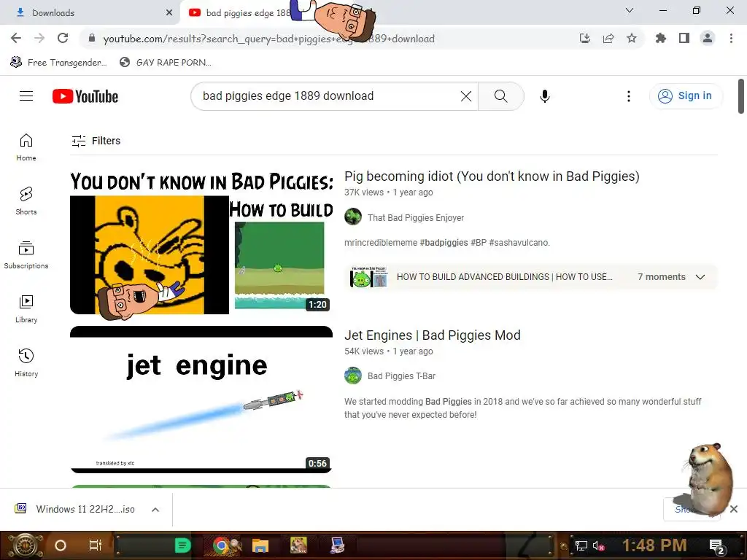Image resolution: width=747 pixels, height=560 pixels.
Task: Open File Explorer from the taskbar
Action: point(260,545)
